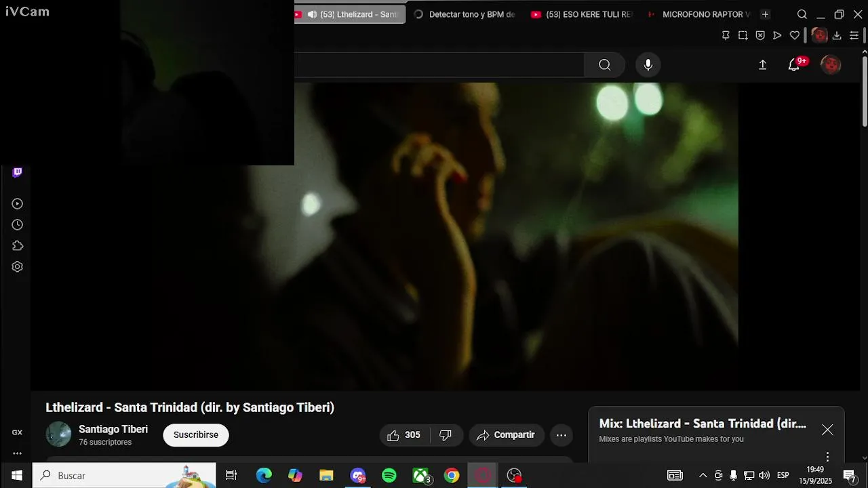The image size is (868, 488).
Task: Open the player icon in the sidebar
Action: click(x=18, y=204)
